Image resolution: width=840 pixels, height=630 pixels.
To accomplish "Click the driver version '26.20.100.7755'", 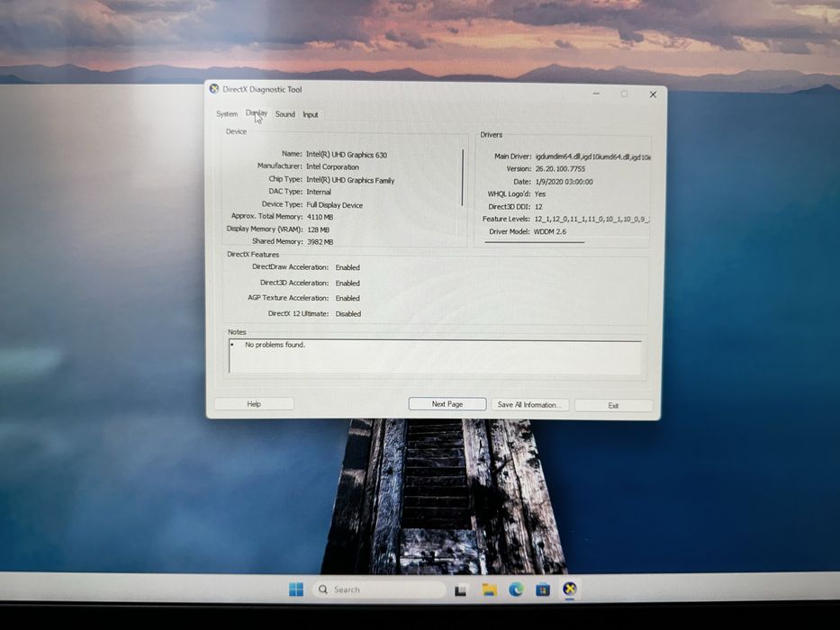I will (x=560, y=169).
